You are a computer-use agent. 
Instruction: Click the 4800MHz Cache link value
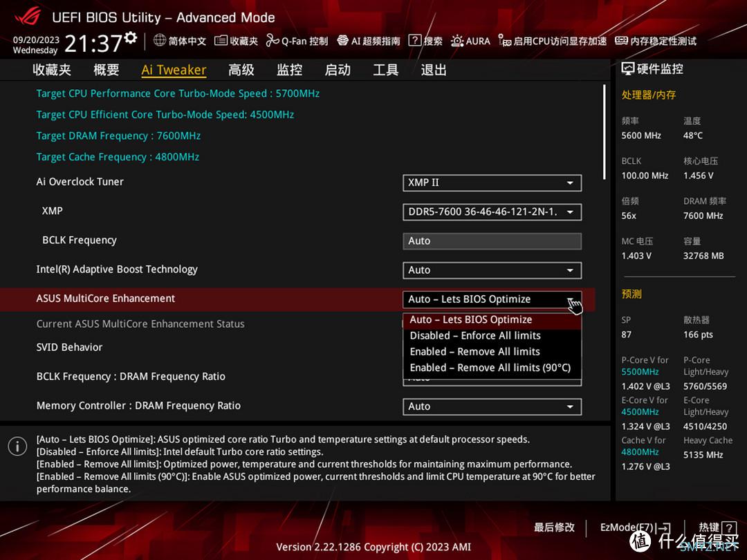click(640, 452)
